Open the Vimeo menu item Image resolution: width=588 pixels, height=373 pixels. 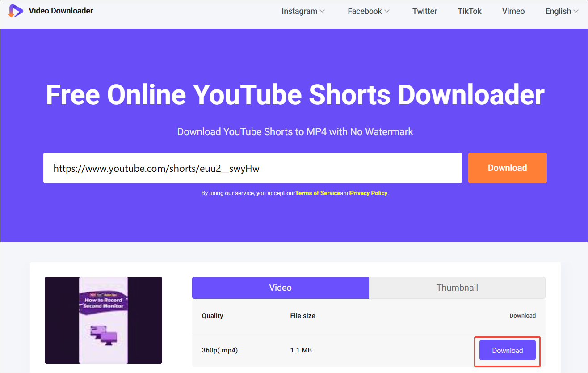[x=513, y=11]
